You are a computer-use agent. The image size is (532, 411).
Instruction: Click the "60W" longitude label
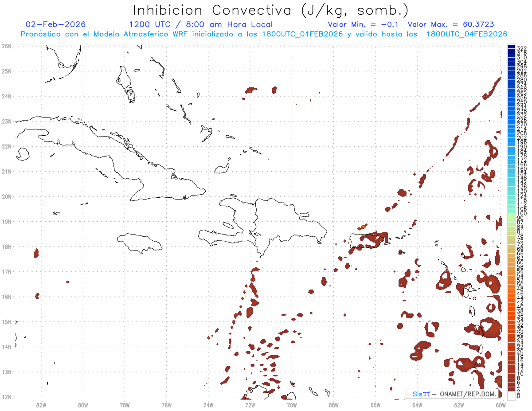coord(501,405)
